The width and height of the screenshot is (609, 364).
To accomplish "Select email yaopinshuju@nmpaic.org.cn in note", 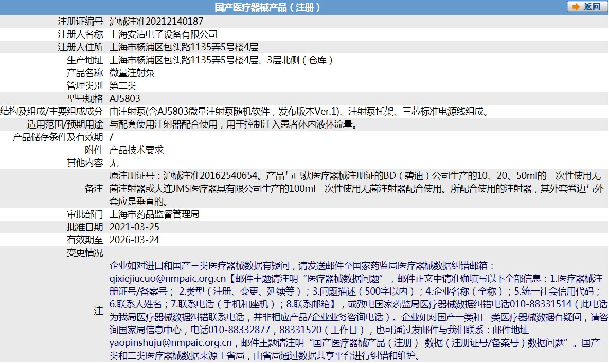I will 170,342.
